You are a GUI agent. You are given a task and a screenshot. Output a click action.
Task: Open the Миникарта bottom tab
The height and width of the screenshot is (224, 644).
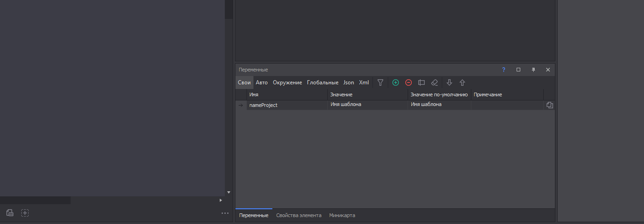[x=342, y=215]
